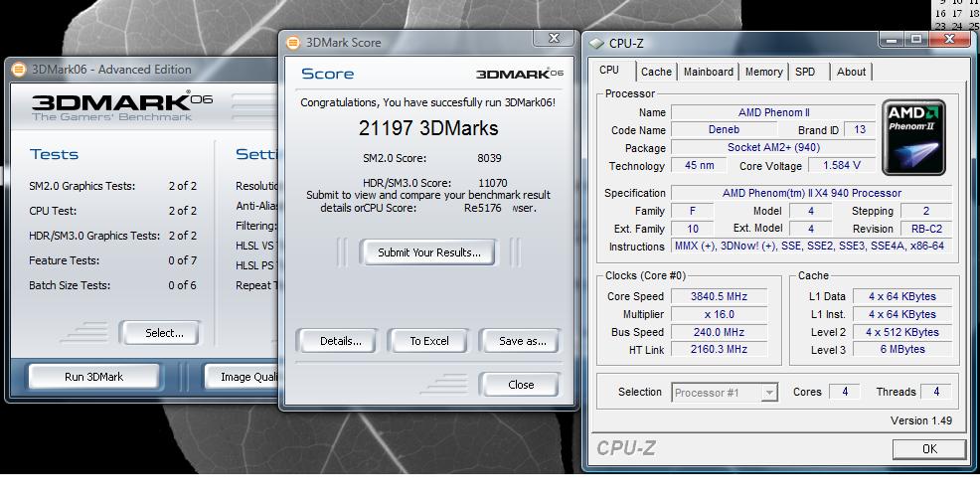Click the AMD Phenom II logo image
Image resolution: width=980 pixels, height=501 pixels.
[x=913, y=137]
